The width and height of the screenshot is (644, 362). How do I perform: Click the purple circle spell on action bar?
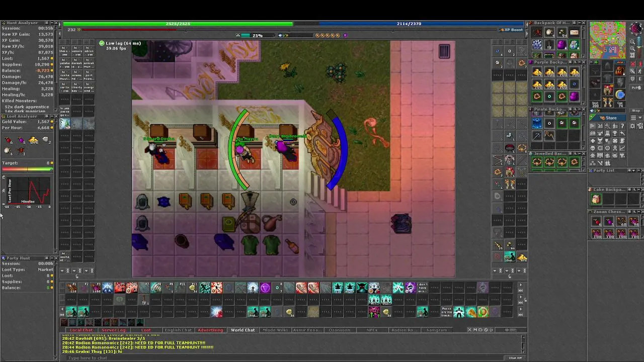coord(265,288)
